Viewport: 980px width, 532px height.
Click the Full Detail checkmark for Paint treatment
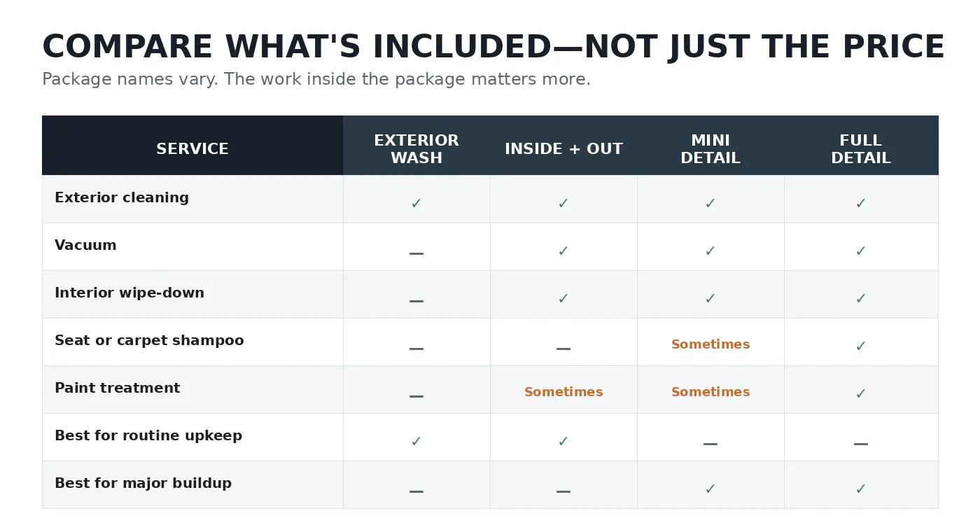pos(861,394)
